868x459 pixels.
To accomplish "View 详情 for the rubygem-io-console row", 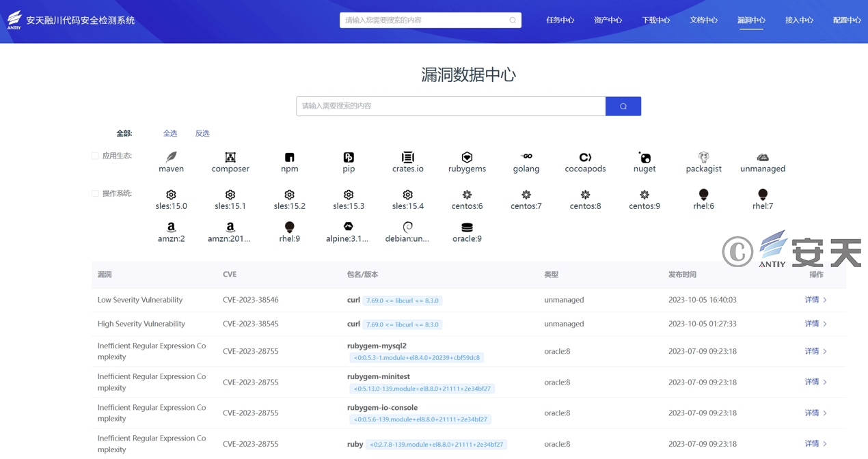I will pos(815,413).
